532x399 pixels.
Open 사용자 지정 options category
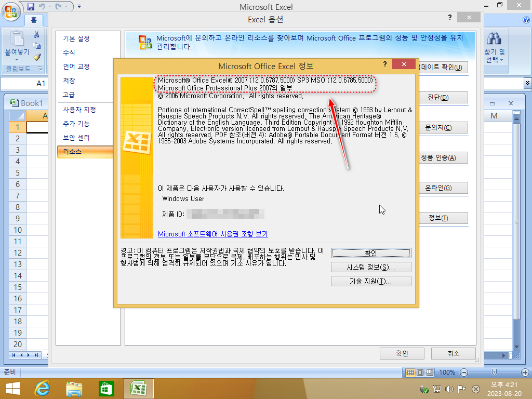[79, 110]
